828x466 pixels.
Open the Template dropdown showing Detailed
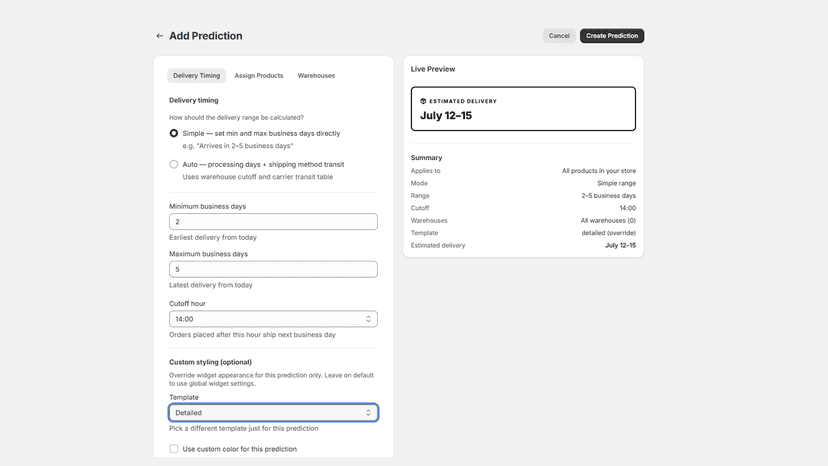273,413
